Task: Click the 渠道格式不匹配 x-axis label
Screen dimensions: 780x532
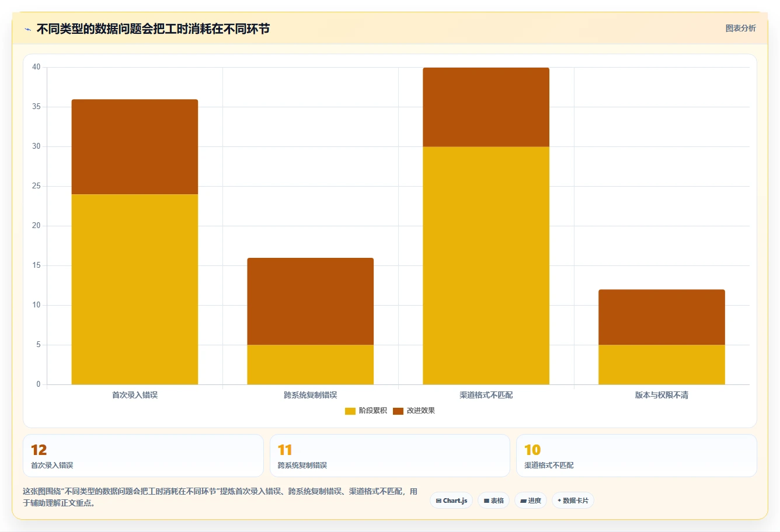Action: pyautogui.click(x=486, y=395)
